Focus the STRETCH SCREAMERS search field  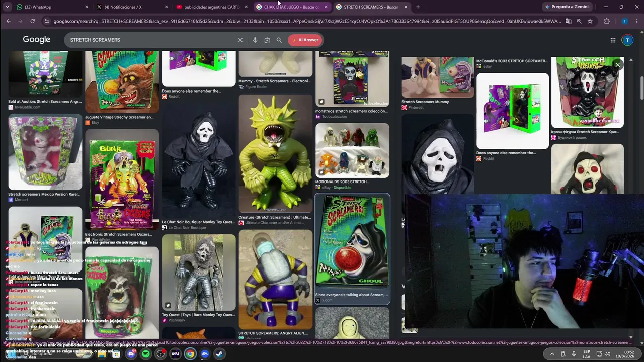(151, 40)
